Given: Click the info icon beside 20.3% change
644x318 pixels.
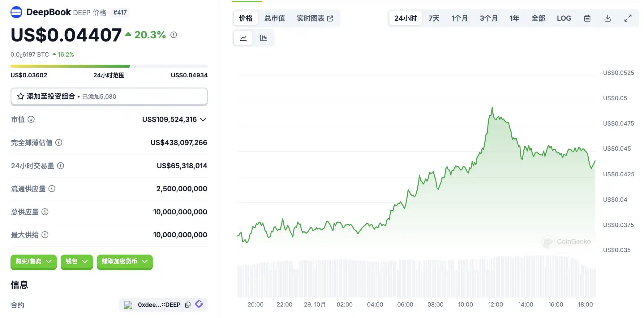Looking at the screenshot, I should [x=174, y=35].
